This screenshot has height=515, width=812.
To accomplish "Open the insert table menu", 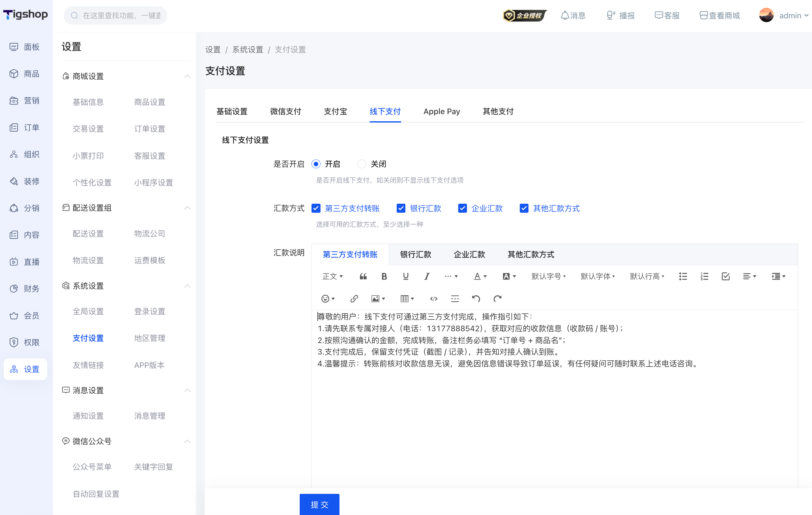I will coord(407,299).
